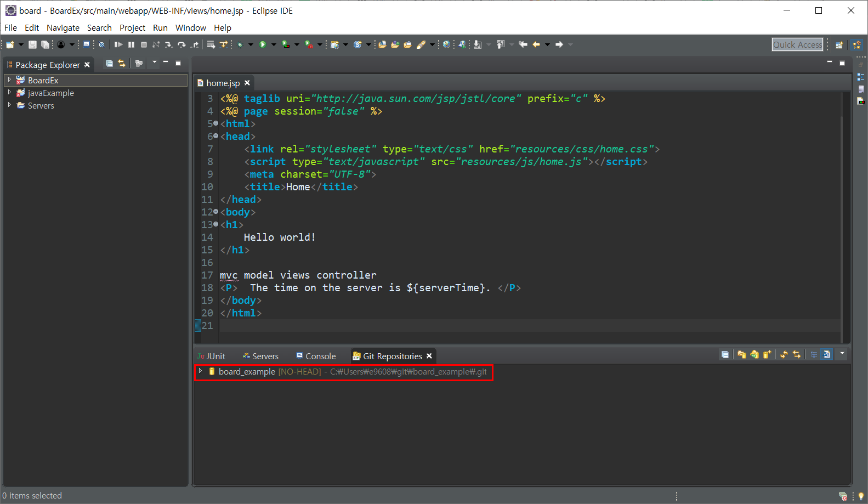Image resolution: width=868 pixels, height=504 pixels.
Task: Toggle hierarchical branch layout in Git Repositories
Action: [814, 355]
